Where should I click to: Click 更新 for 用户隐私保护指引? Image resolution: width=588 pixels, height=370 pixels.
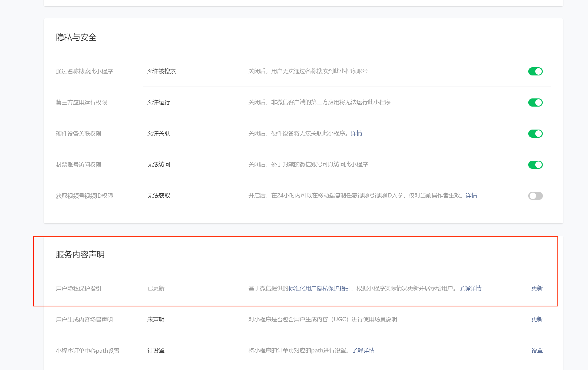(537, 288)
